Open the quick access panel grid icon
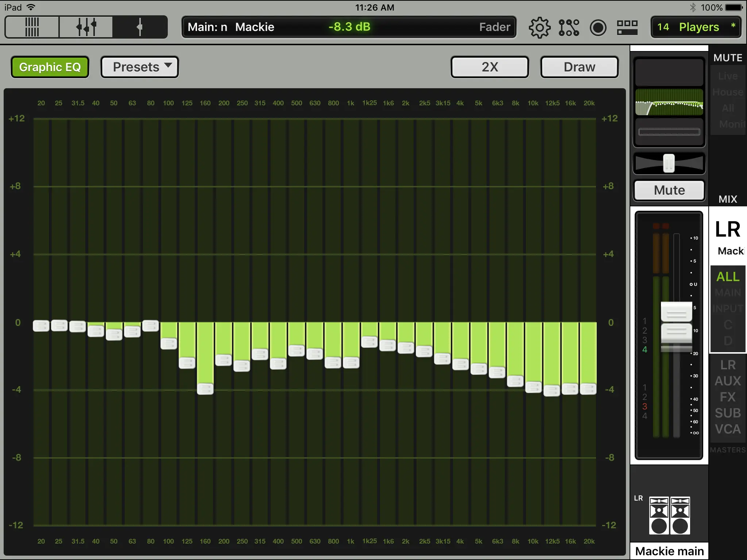This screenshot has width=747, height=560. (627, 27)
